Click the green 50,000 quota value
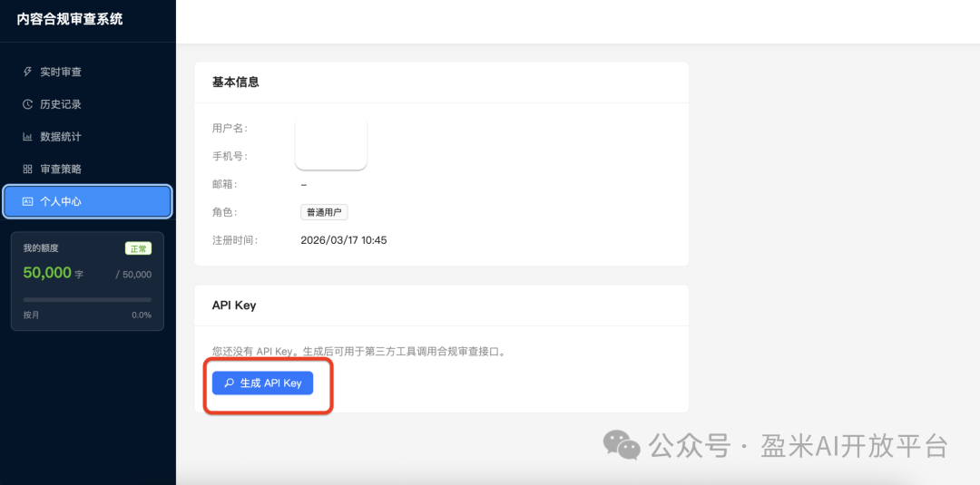Viewport: 980px width, 485px height. [x=47, y=273]
